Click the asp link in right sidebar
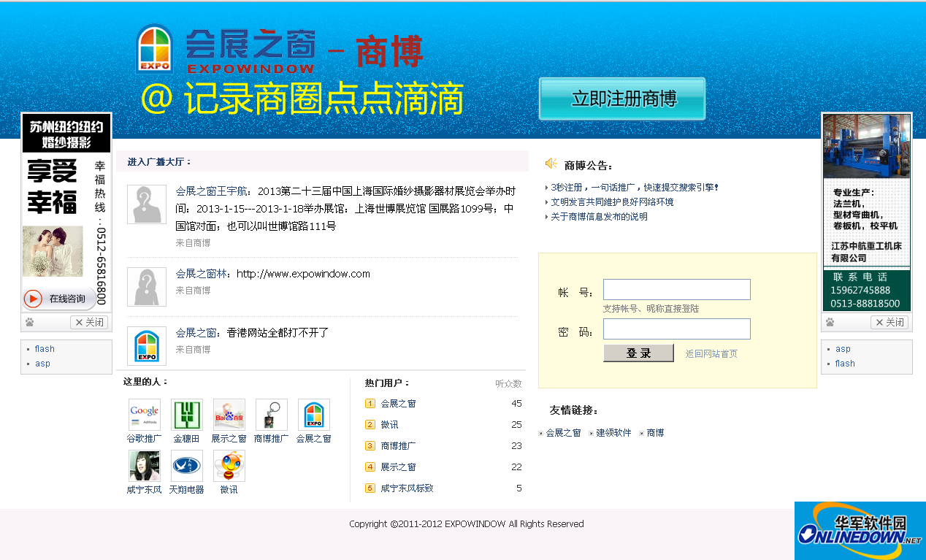Image resolution: width=926 pixels, height=560 pixels. coord(843,349)
